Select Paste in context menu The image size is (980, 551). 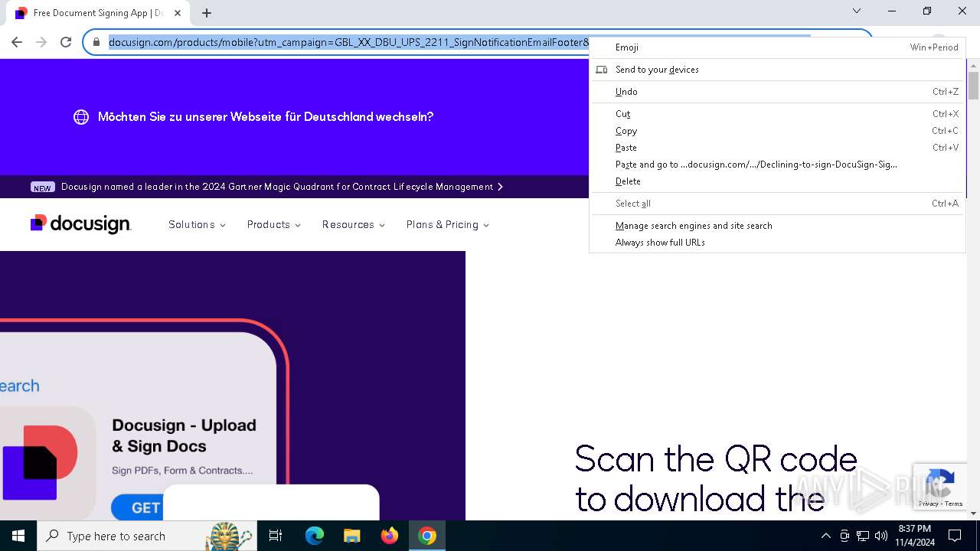pyautogui.click(x=777, y=148)
